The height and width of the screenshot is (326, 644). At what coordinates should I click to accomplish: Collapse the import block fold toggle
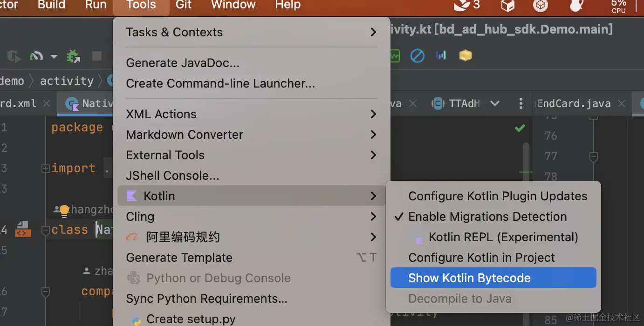click(46, 169)
